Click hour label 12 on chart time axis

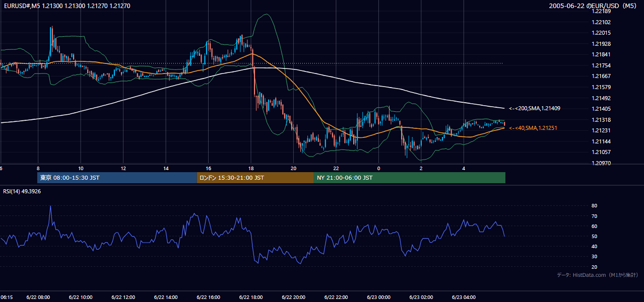[123, 169]
